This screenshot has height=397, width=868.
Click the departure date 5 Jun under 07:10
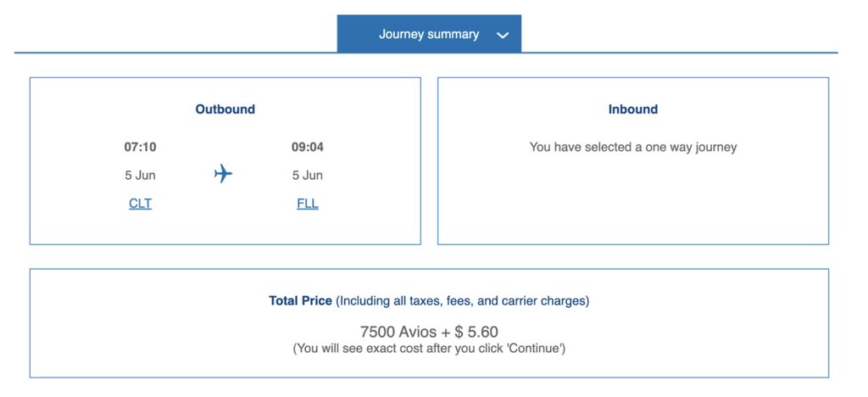(x=140, y=176)
